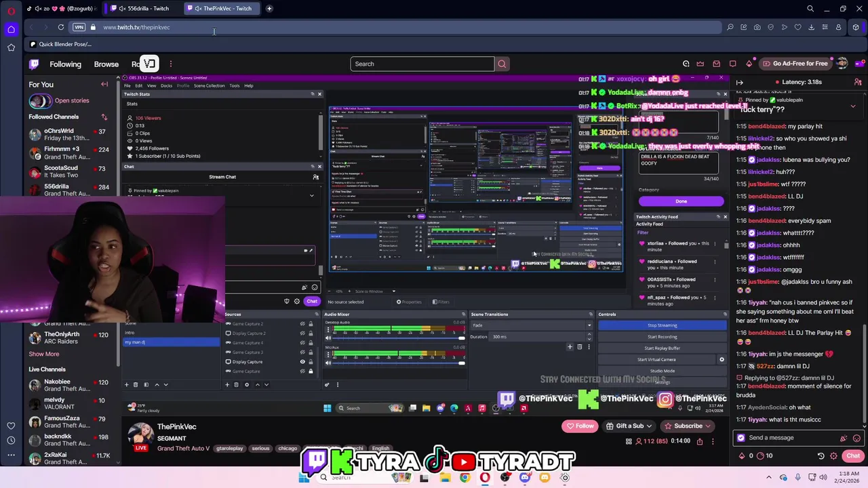The image size is (868, 488).
Task: Toggle the VPN badge in address bar
Action: point(79,27)
